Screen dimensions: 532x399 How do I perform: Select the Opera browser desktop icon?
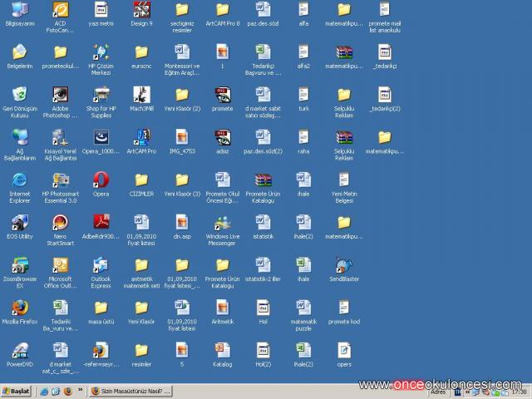[101, 180]
